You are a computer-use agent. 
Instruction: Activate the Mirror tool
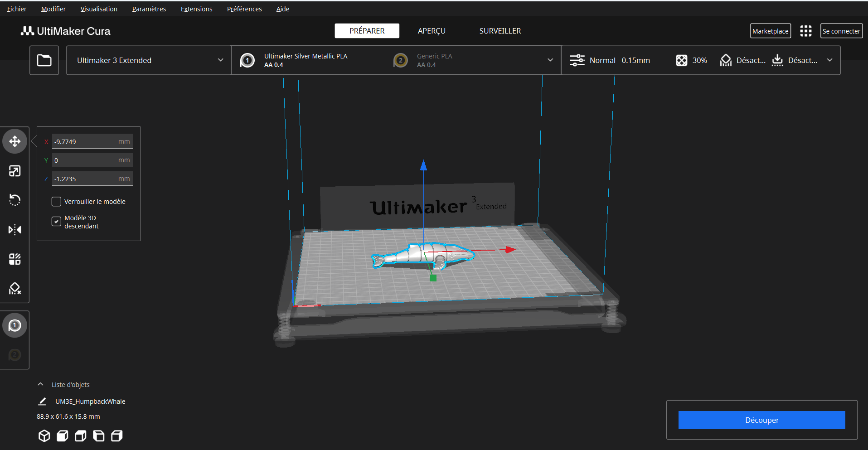[15, 230]
